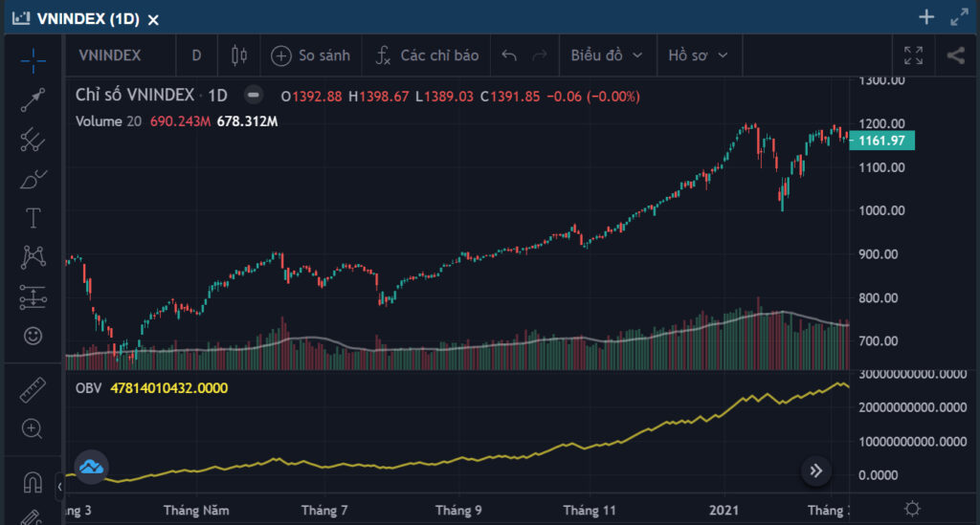Toggle fullscreen chart mode
The width and height of the screenshot is (980, 525).
pyautogui.click(x=913, y=55)
